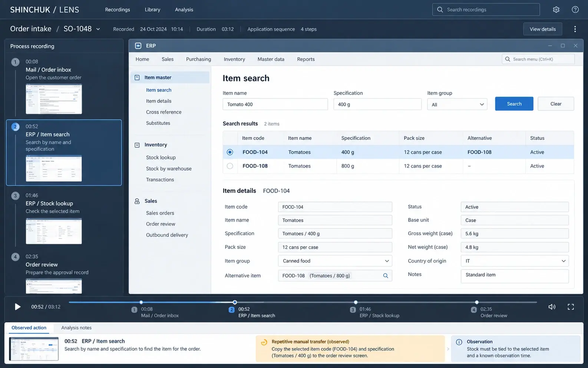Click the Inventory section icon in sidebar
Screen dimensions: 588x368
tap(137, 145)
